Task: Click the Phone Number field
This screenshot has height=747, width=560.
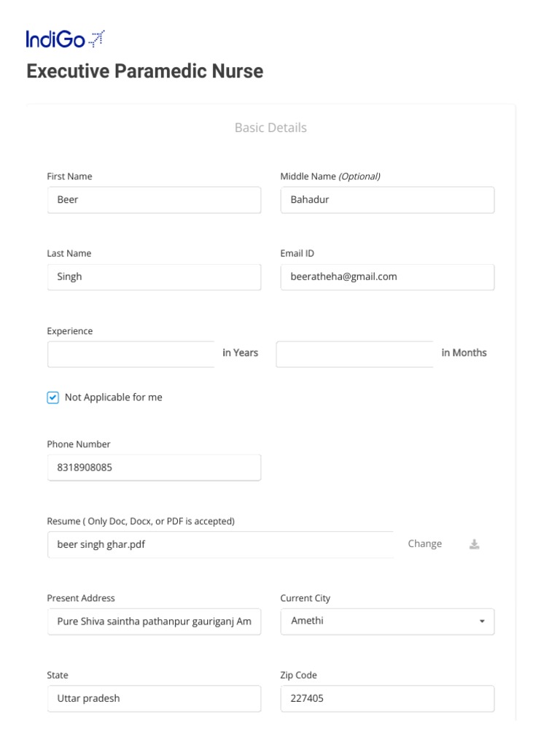Action: [154, 468]
